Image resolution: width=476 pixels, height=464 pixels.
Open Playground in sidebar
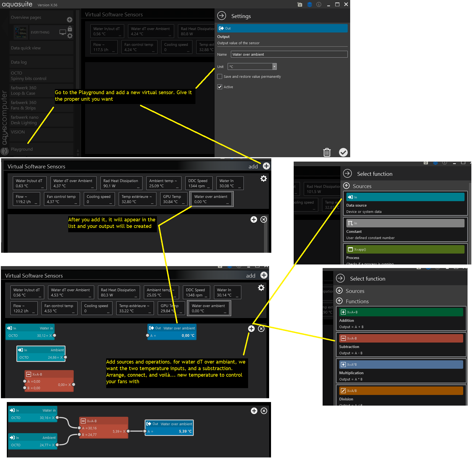coord(41,149)
